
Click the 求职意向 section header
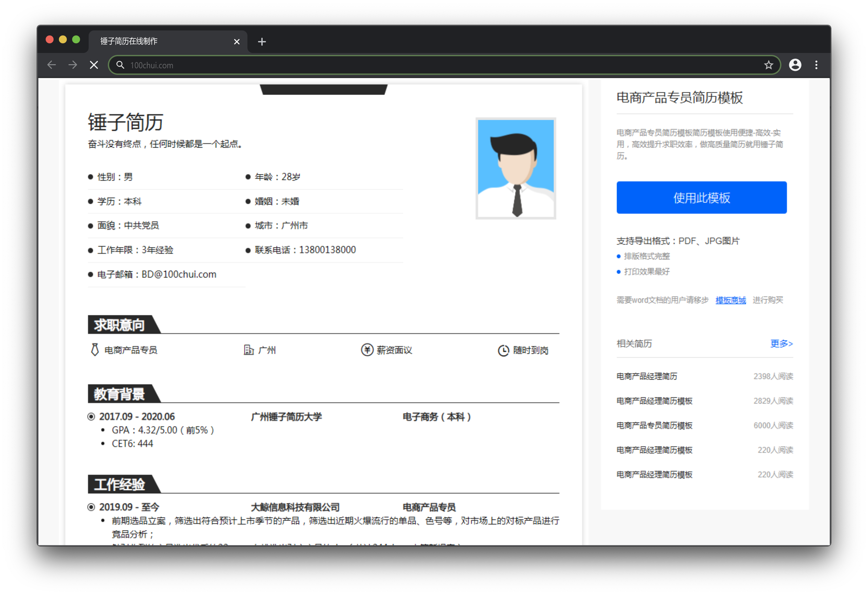coord(124,324)
